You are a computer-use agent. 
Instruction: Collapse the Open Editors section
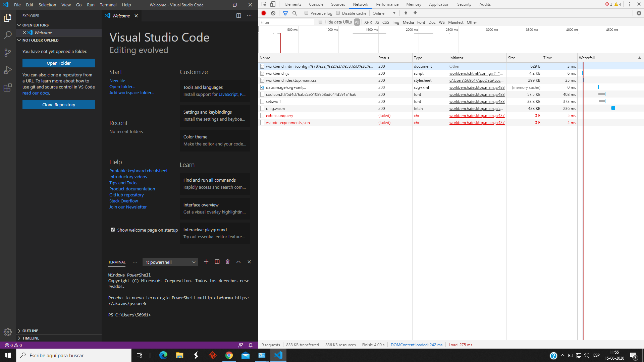(35, 25)
